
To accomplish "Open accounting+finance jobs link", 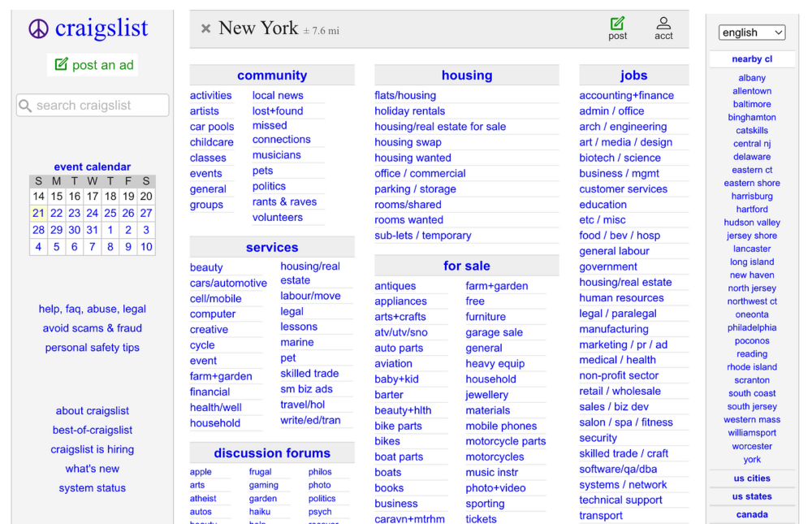I will click(626, 95).
